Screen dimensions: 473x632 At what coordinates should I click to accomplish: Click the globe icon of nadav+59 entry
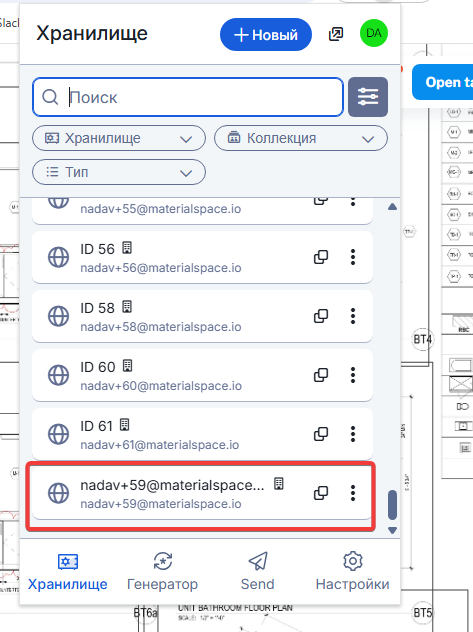58,493
